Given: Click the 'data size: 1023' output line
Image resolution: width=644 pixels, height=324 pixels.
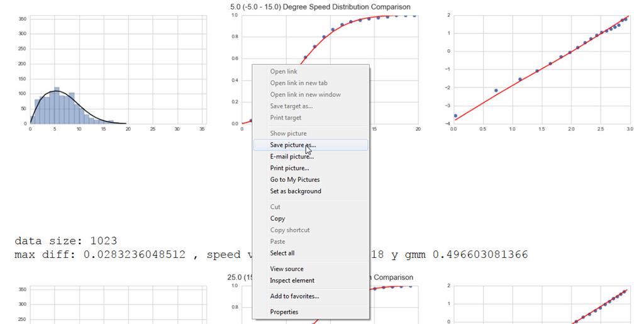Looking at the screenshot, I should [65, 240].
